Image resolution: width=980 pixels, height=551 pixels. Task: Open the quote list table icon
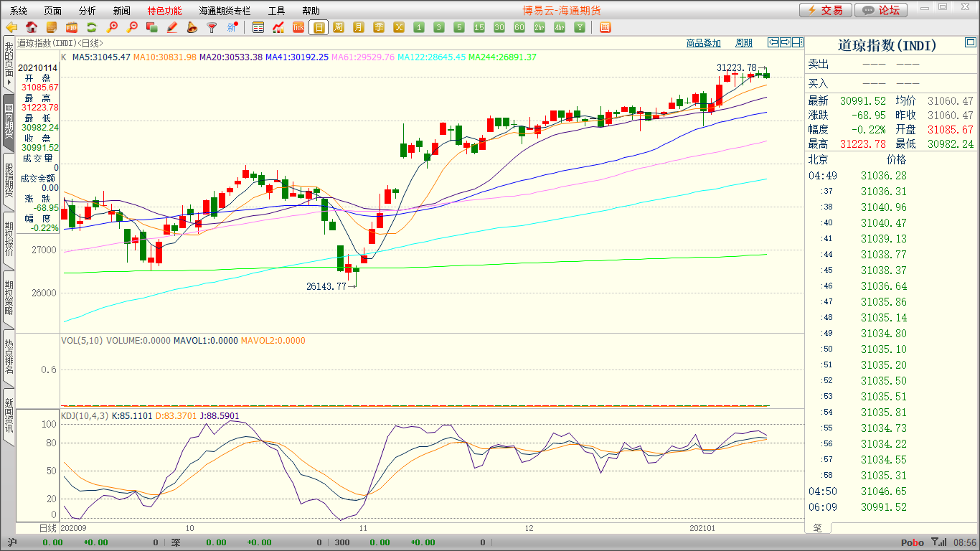click(258, 27)
